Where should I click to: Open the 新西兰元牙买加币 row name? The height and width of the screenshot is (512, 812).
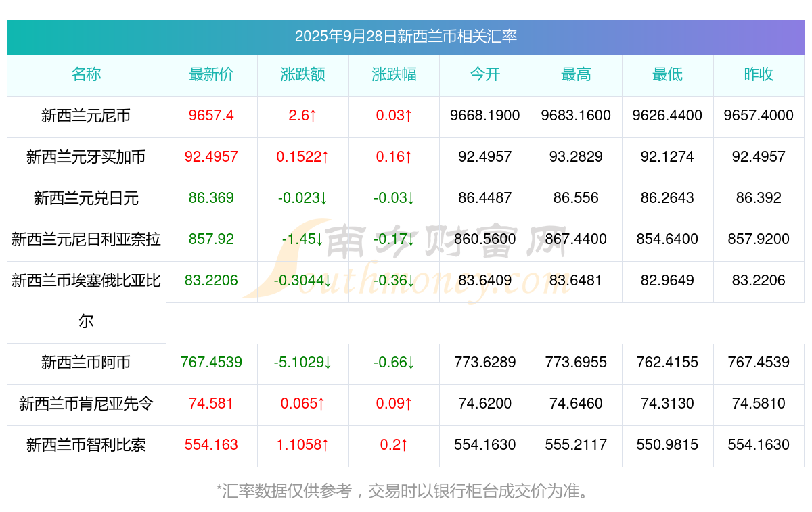tap(86, 158)
